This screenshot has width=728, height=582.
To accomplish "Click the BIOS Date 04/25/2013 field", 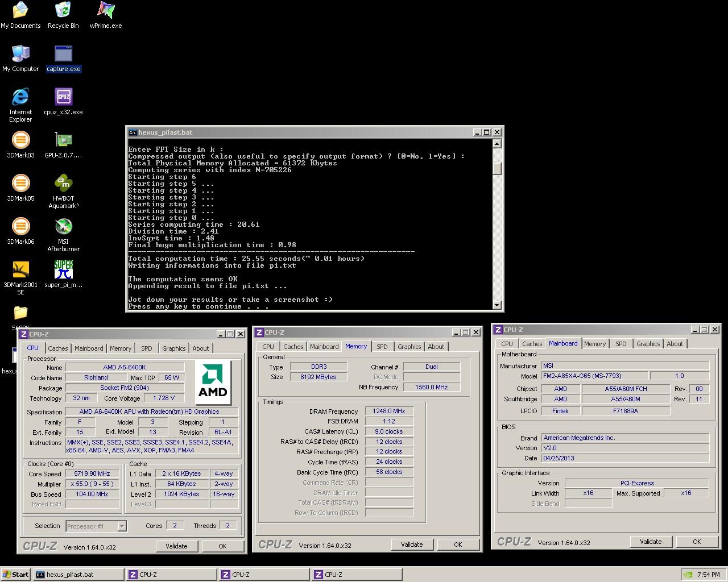I will point(625,458).
